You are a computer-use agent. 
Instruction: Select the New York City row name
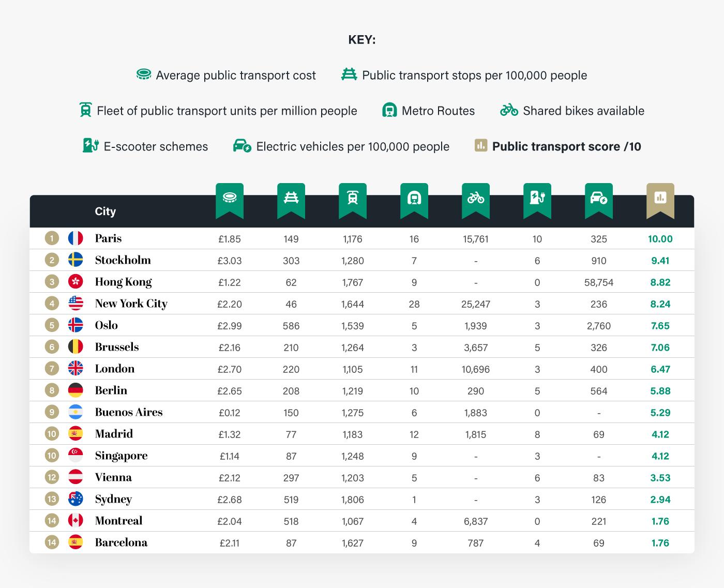[x=131, y=304]
